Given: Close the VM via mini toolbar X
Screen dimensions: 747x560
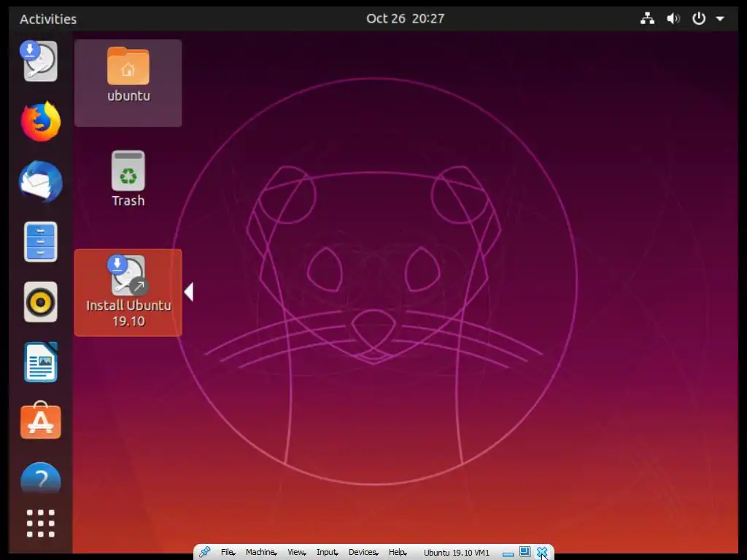Looking at the screenshot, I should point(542,552).
